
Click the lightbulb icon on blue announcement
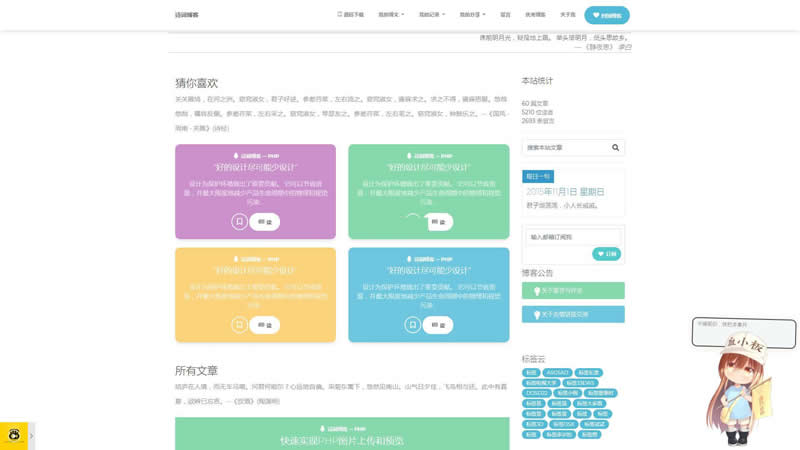[537, 315]
